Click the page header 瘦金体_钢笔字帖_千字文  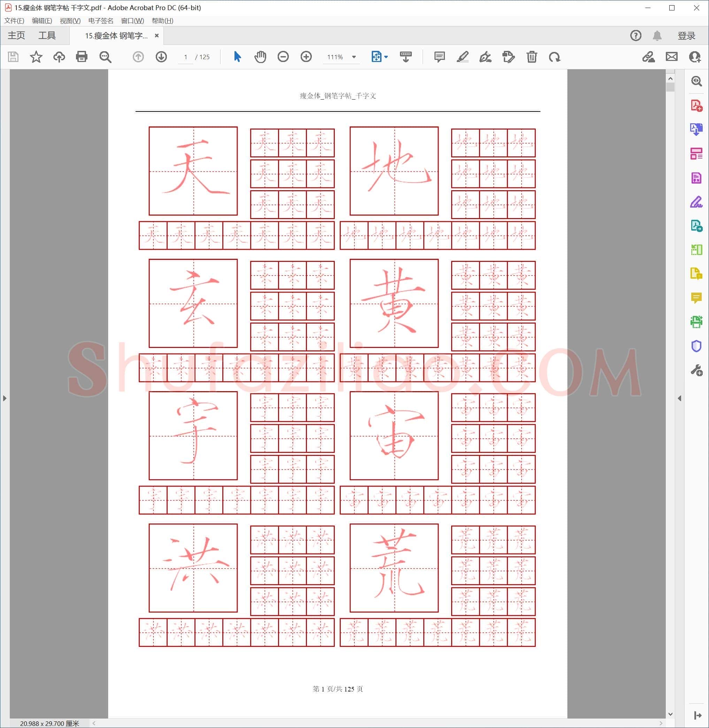[338, 96]
